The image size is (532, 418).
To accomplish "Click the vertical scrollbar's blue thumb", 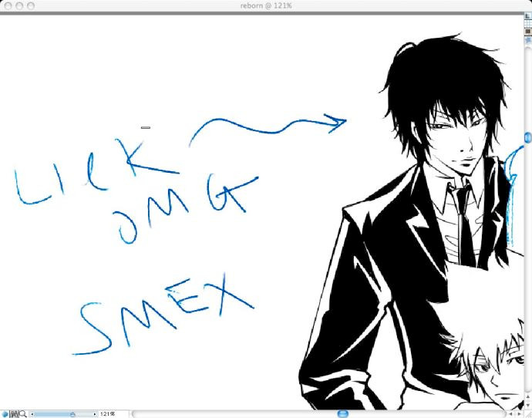I will coord(528,137).
